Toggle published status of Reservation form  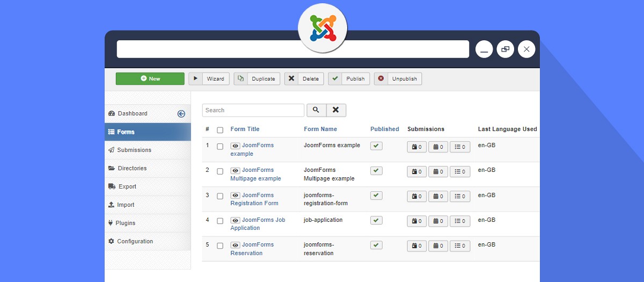(377, 245)
